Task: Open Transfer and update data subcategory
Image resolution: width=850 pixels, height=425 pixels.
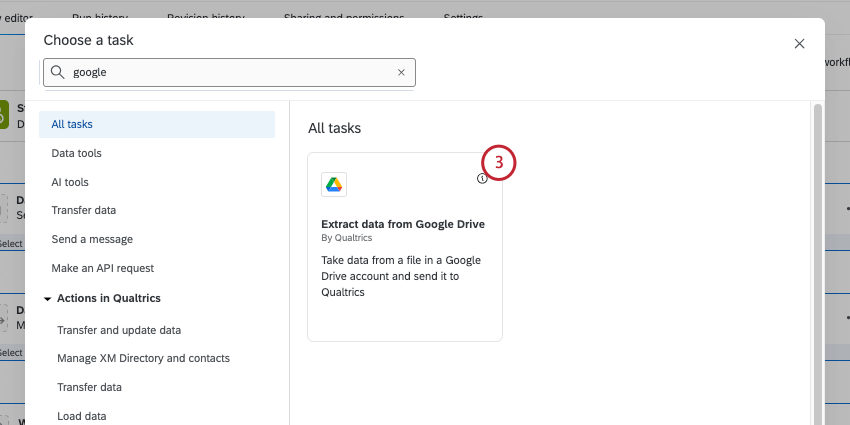Action: tap(119, 330)
